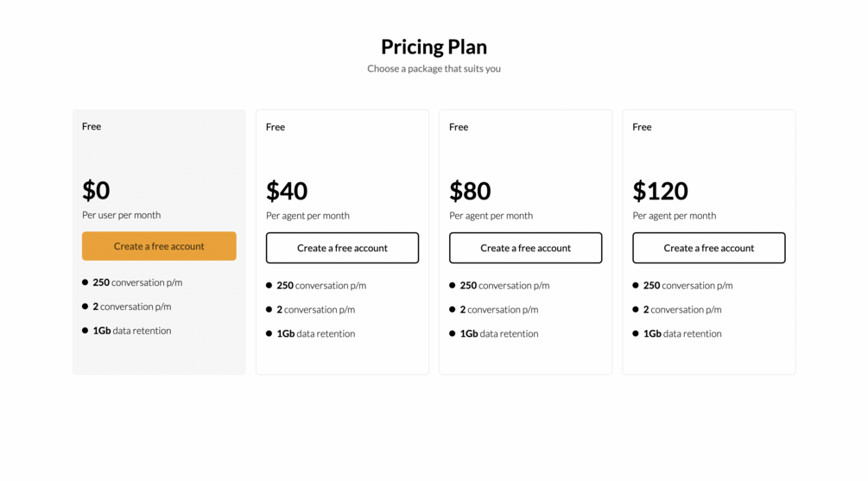Select the $0 price text
Screen dimensions: 868x481
(96, 190)
